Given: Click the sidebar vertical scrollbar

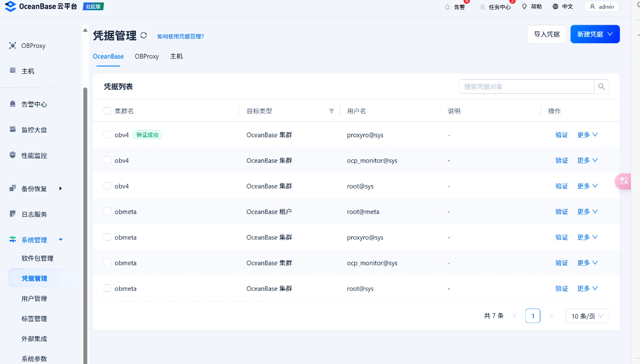Looking at the screenshot, I should [x=85, y=215].
